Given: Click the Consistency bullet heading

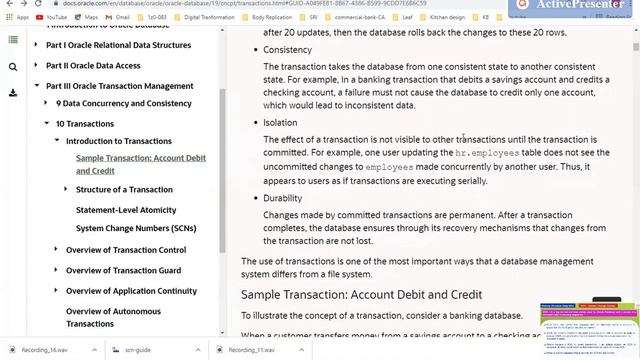Looking at the screenshot, I should 287,50.
